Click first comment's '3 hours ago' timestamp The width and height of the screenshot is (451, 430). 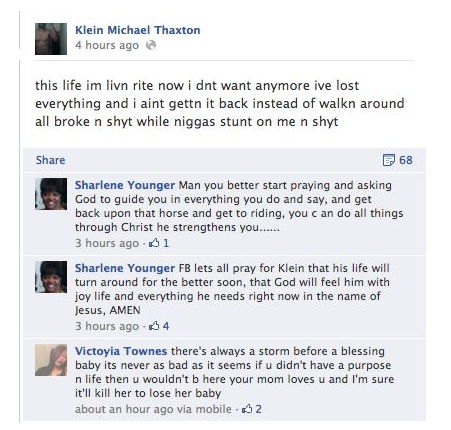[x=107, y=243]
